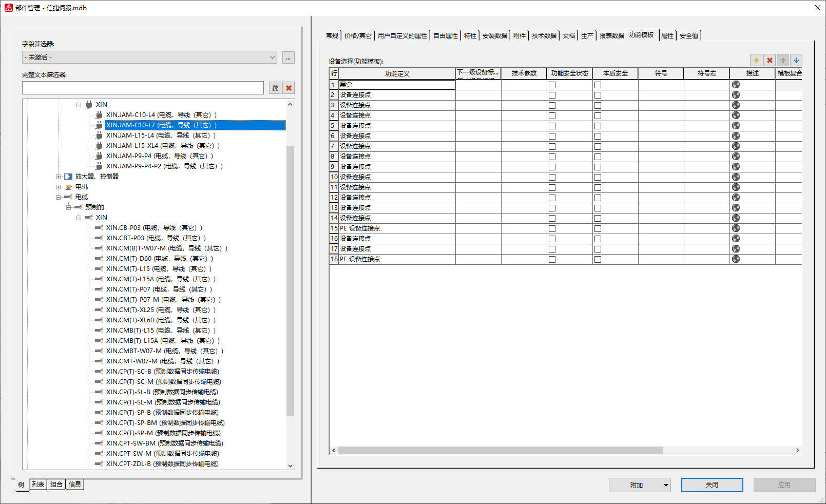This screenshot has height=504, width=826.
Task: Click the move down blue arrow icon
Action: click(x=796, y=60)
